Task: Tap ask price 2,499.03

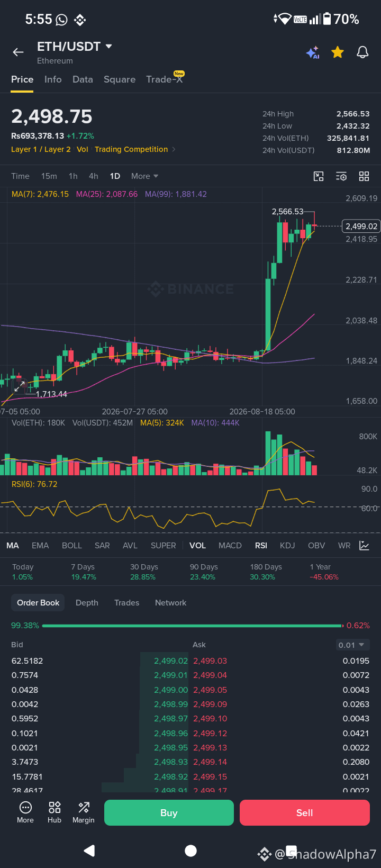Action: [x=210, y=661]
